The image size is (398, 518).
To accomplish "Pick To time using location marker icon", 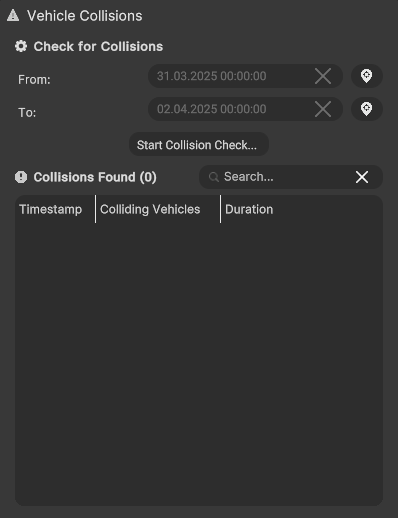I will (367, 109).
